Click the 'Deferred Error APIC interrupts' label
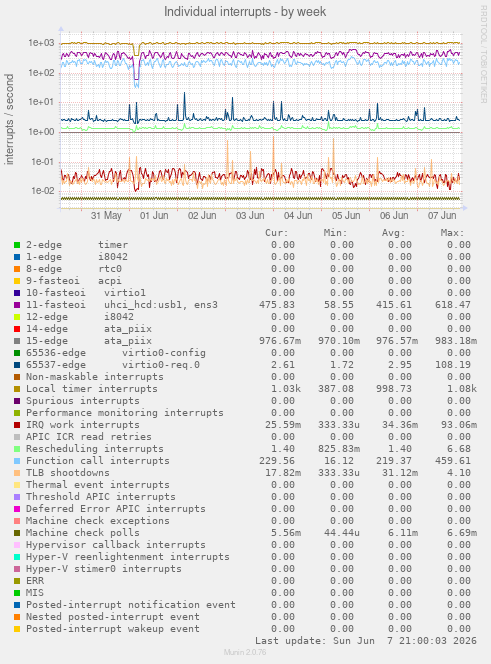 coord(116,509)
